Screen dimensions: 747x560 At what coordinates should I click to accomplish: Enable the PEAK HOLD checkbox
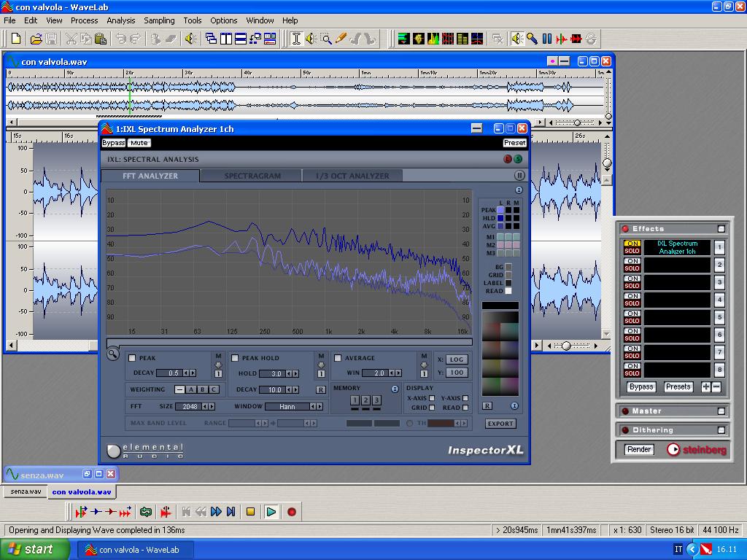(x=235, y=358)
